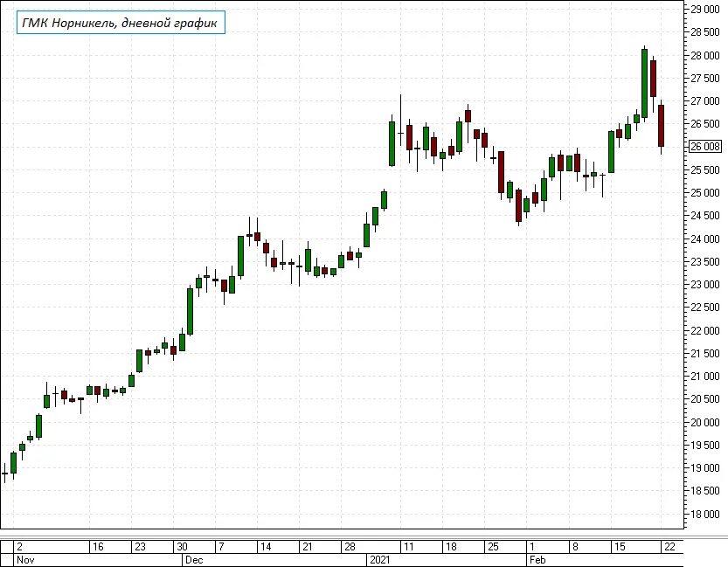Select the current price label 26 008
Viewport: 728px width, 567px height.
(705, 147)
